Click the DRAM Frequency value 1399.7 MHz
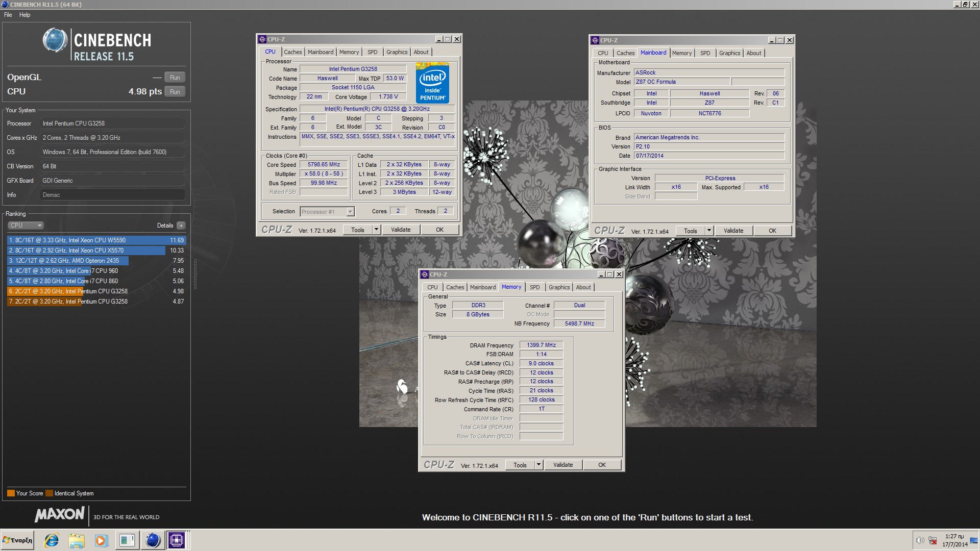This screenshot has height=551, width=980. [541, 345]
